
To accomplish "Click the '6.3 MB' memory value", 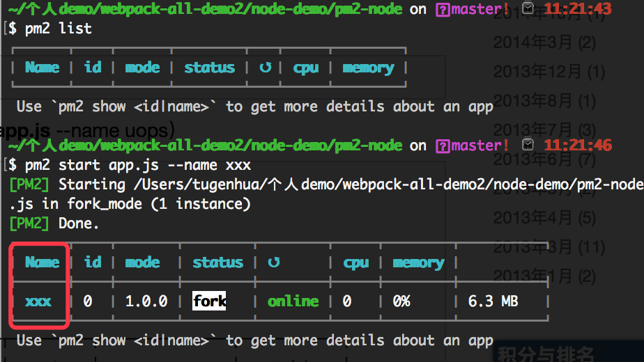I will tap(493, 301).
